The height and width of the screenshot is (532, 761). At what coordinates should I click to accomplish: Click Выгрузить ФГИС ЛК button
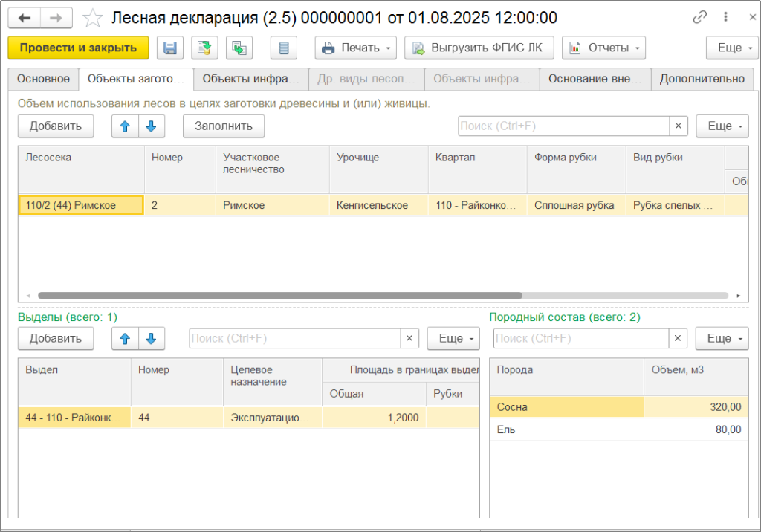tap(479, 48)
